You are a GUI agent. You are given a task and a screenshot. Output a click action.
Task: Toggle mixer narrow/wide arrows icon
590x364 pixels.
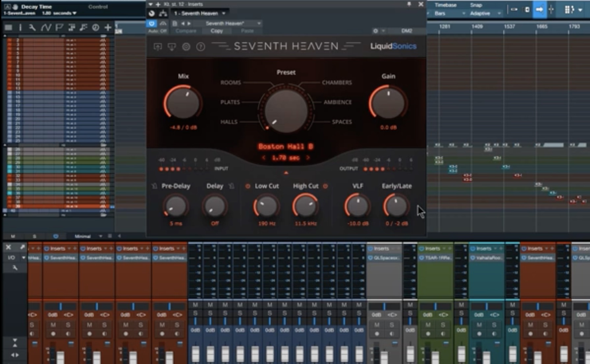click(x=15, y=355)
